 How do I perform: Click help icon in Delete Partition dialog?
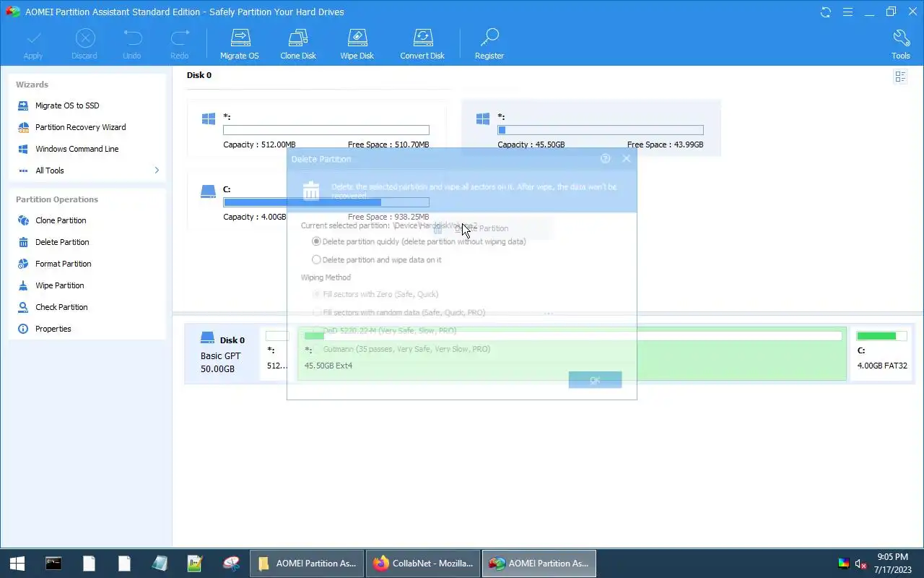click(606, 159)
